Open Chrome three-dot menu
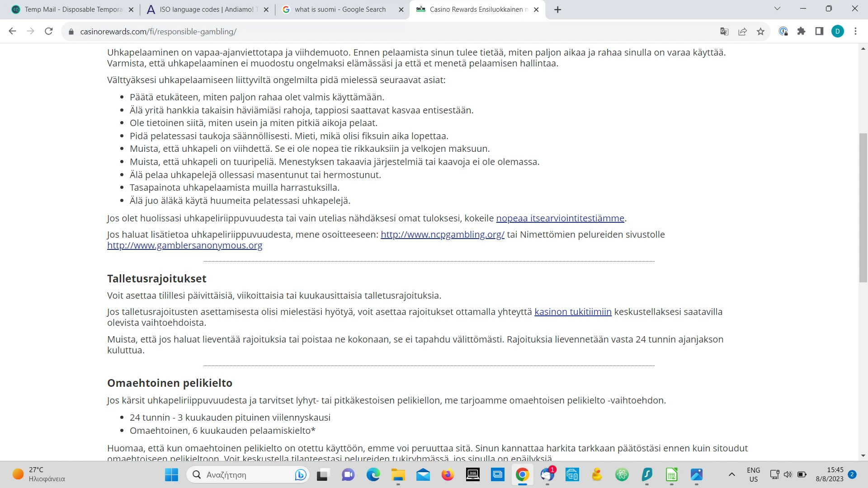Viewport: 868px width, 488px height. (x=855, y=31)
